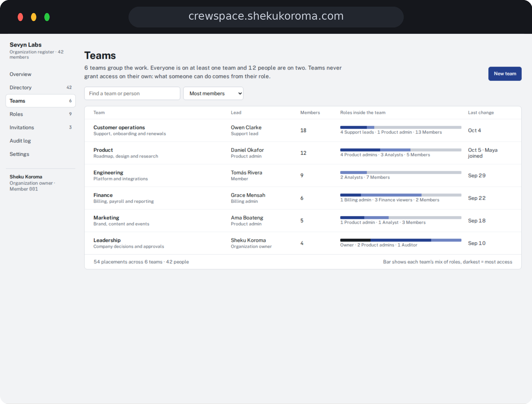
Task: Click Sheku Koroma in the Lead column
Action: point(248,240)
